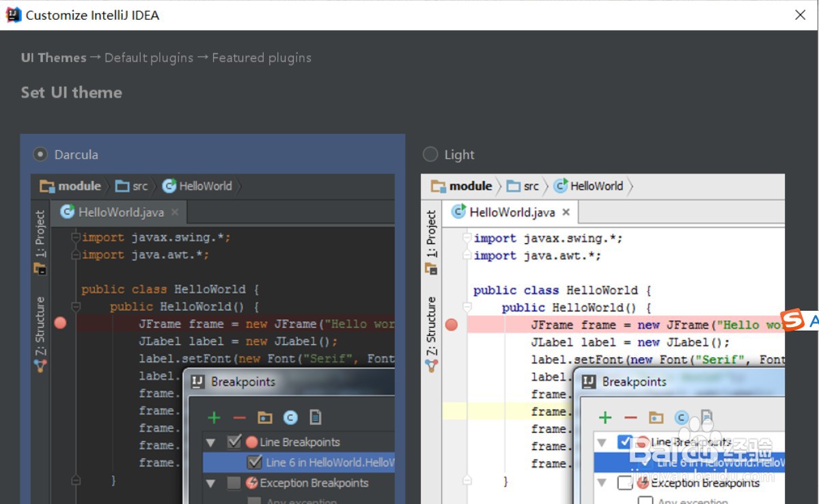Image resolution: width=819 pixels, height=504 pixels.
Task: Click group-by-class icon in Darcula Breakpoints toolbar
Action: point(290,417)
